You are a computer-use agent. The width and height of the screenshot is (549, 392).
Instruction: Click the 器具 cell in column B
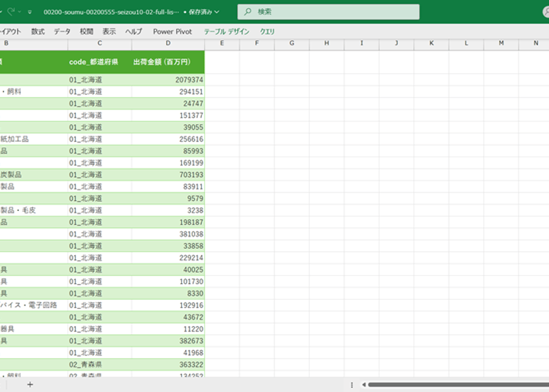click(x=34, y=330)
